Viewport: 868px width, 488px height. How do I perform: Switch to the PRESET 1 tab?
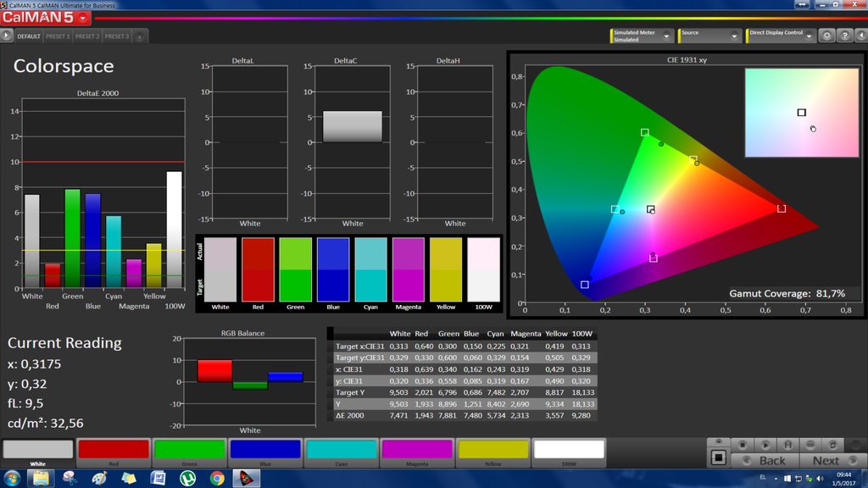click(58, 36)
